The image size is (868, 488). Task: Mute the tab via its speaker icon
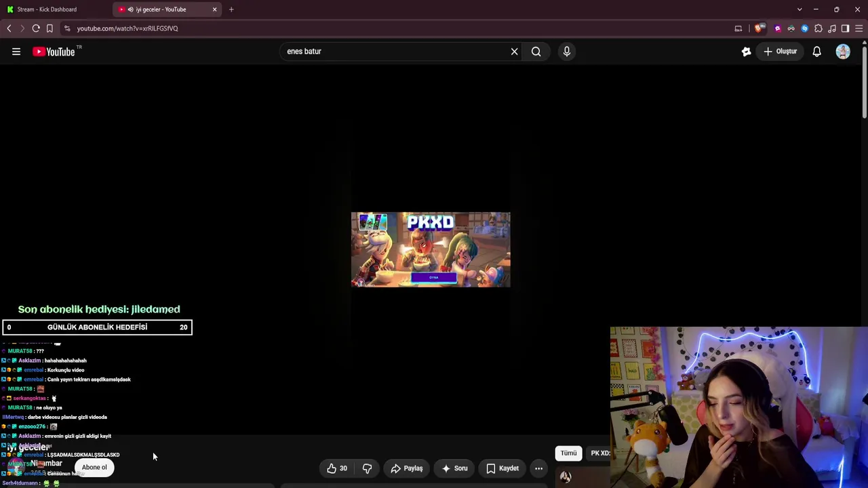tap(130, 9)
